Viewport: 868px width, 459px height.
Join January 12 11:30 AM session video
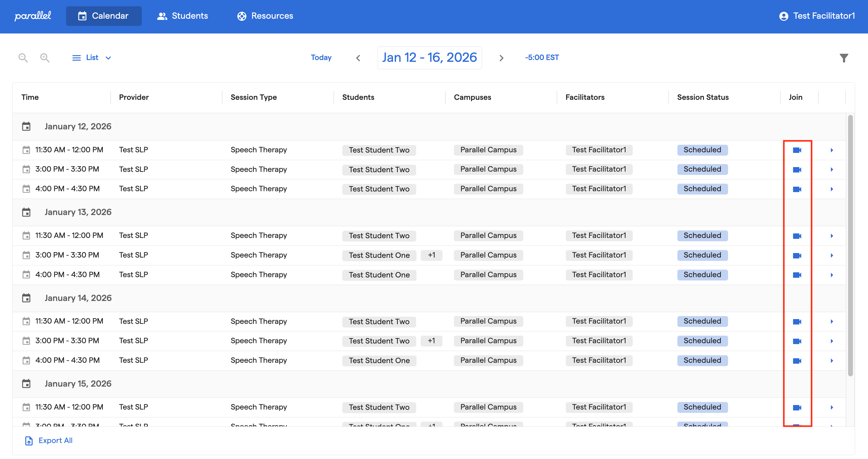[797, 150]
